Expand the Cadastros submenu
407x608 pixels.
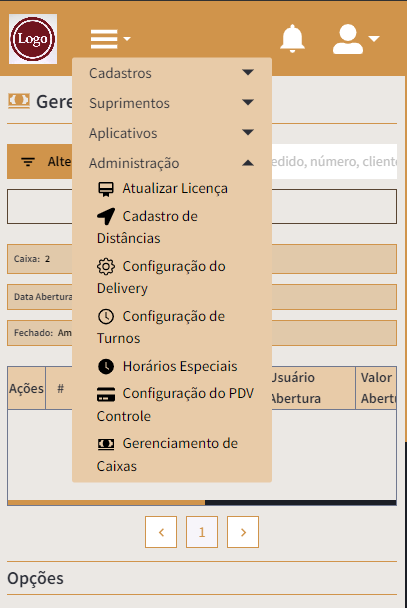point(172,73)
